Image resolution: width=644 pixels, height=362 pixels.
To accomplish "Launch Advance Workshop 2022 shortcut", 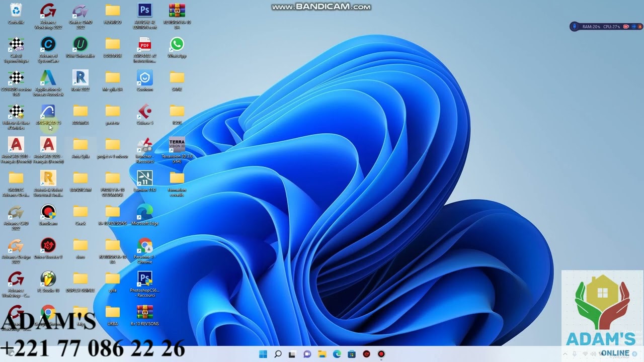I will coord(48,16).
